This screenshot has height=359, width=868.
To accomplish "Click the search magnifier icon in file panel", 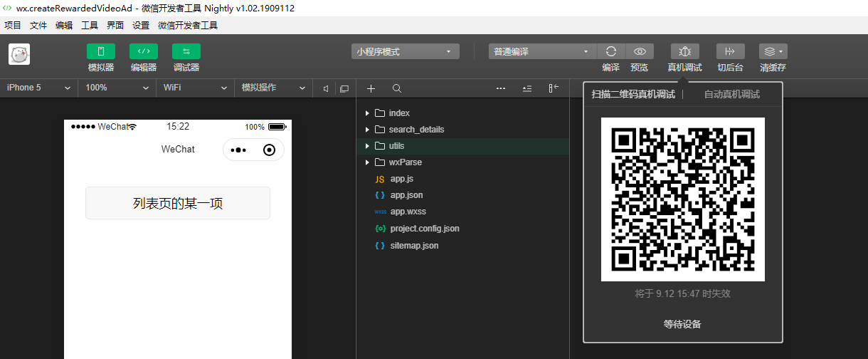I will 397,88.
